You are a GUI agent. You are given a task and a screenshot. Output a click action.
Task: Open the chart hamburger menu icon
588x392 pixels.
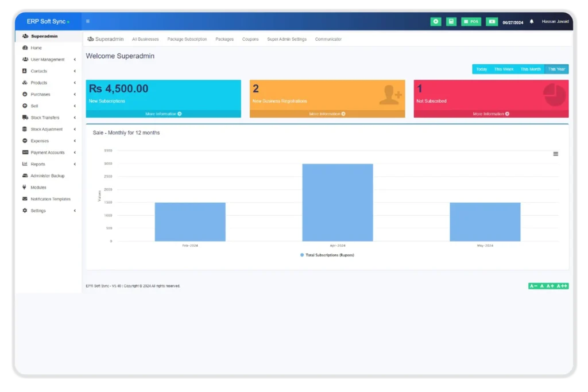pos(555,154)
